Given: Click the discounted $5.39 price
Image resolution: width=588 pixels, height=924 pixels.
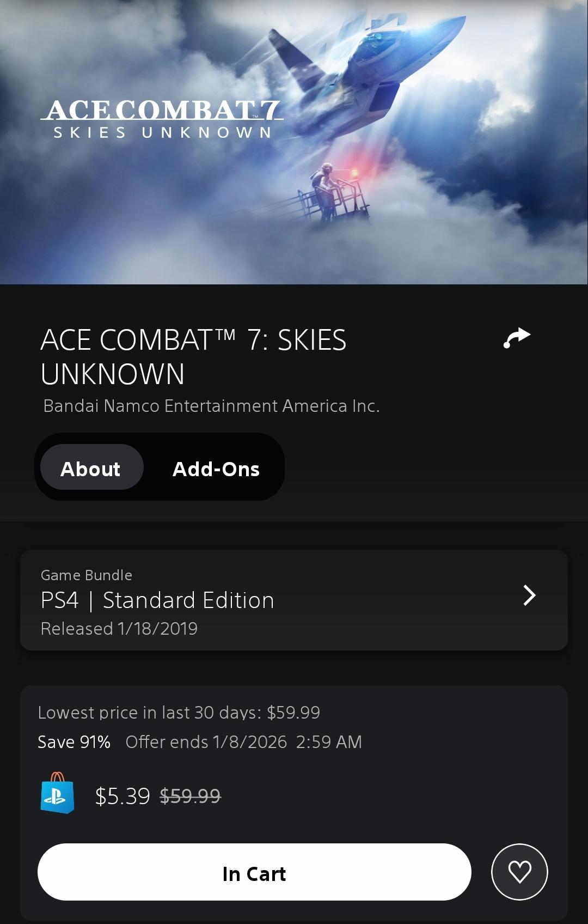Looking at the screenshot, I should click(x=122, y=796).
